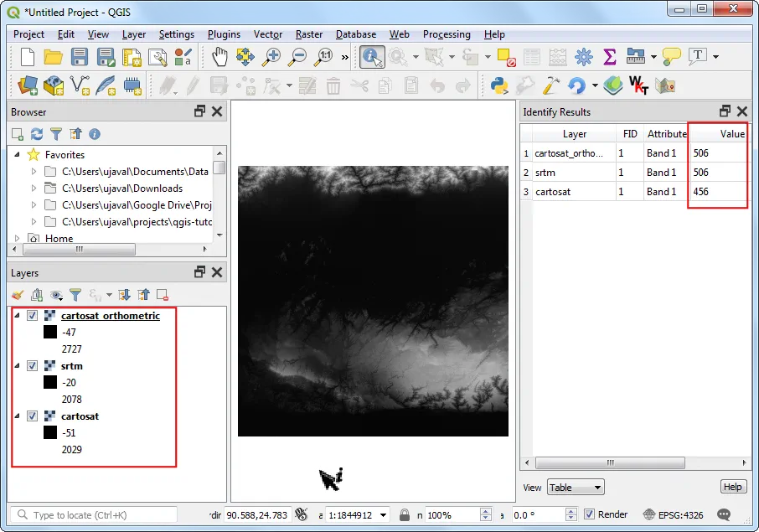The image size is (759, 532).
Task: Select the Measure ruler tool
Action: tap(636, 57)
